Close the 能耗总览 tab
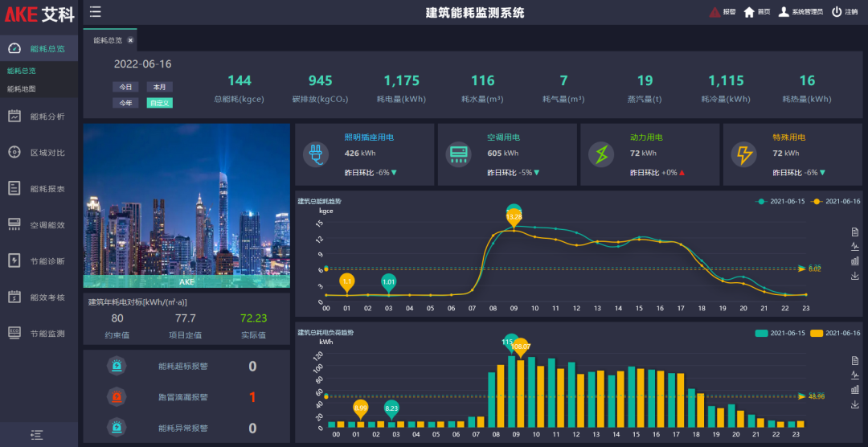This screenshot has height=447, width=868. [x=130, y=40]
